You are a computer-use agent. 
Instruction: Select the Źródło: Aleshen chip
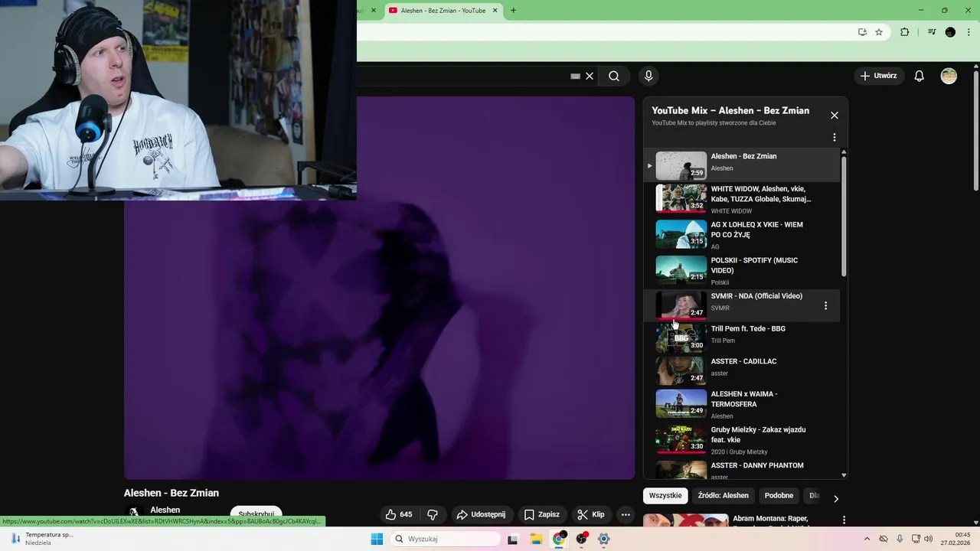pyautogui.click(x=724, y=495)
